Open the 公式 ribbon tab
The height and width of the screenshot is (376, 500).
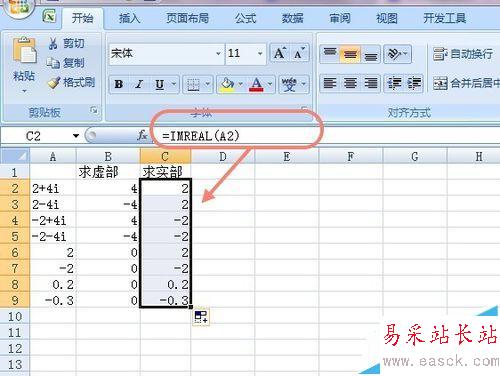pos(246,18)
